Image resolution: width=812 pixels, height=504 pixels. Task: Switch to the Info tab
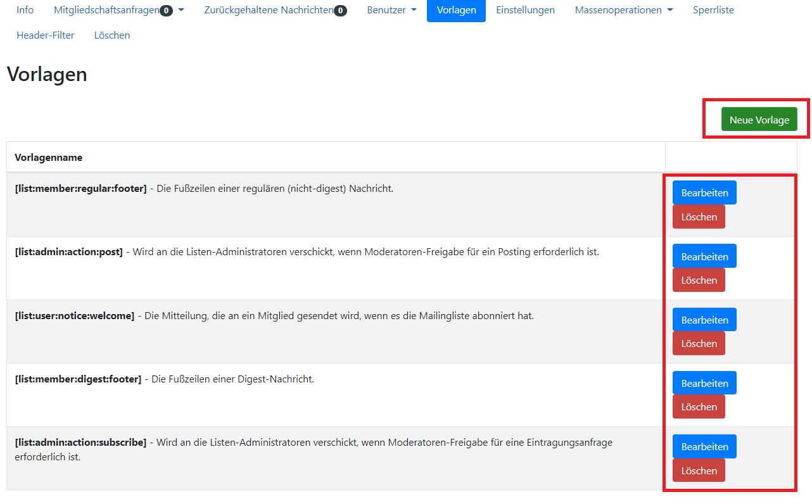coord(25,10)
